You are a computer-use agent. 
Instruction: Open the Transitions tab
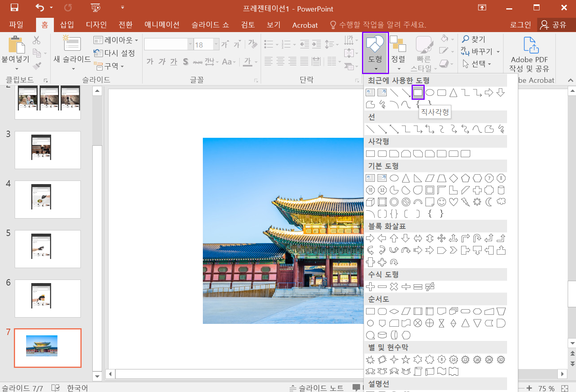[126, 25]
